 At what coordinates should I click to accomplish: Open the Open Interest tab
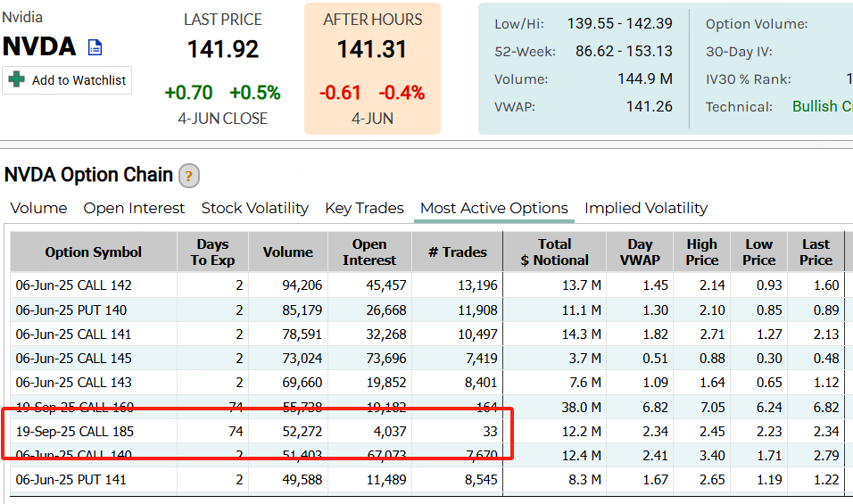click(134, 208)
